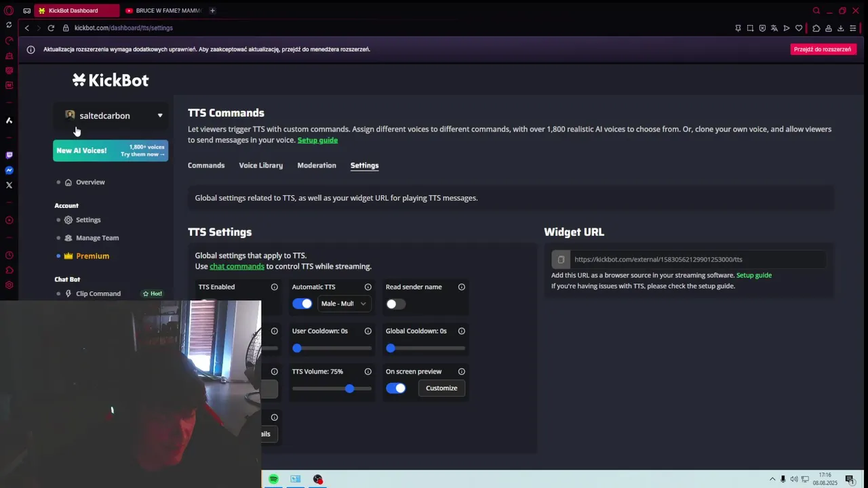Image resolution: width=868 pixels, height=488 pixels.
Task: Click the Global Cooldown slider handle
Action: coord(391,348)
